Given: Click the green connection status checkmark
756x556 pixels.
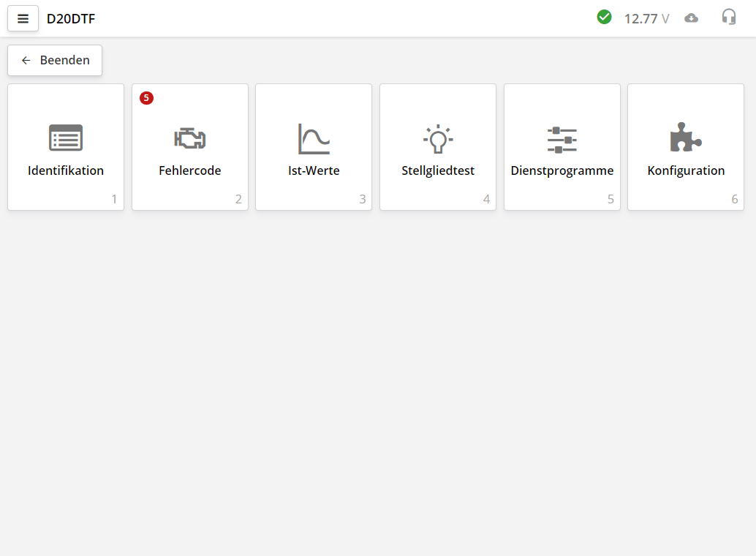Looking at the screenshot, I should (x=605, y=16).
